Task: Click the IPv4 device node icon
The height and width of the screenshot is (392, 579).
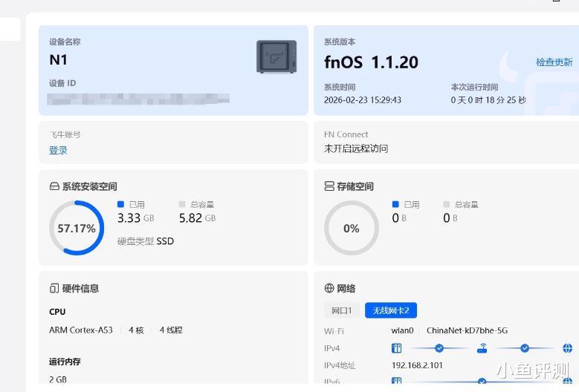Action: click(396, 348)
